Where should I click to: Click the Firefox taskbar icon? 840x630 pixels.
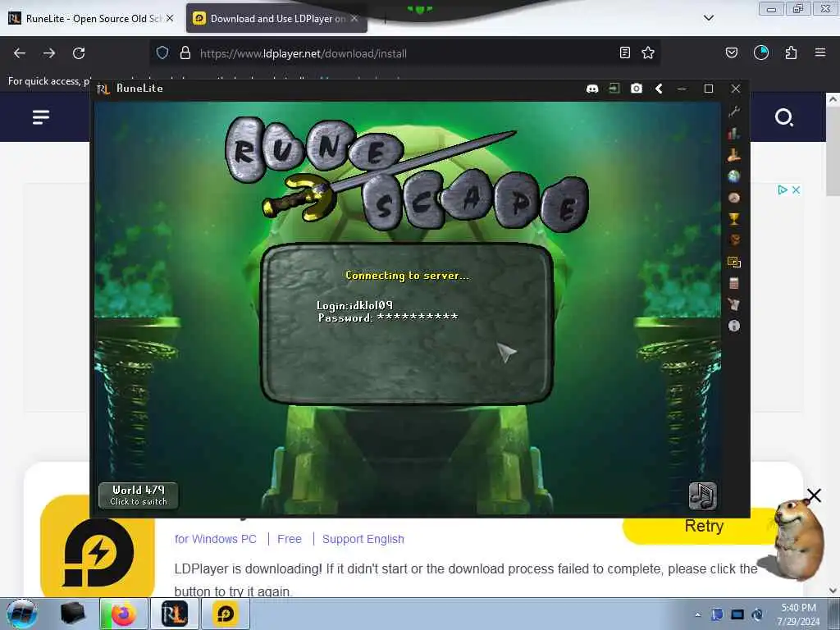pyautogui.click(x=123, y=614)
